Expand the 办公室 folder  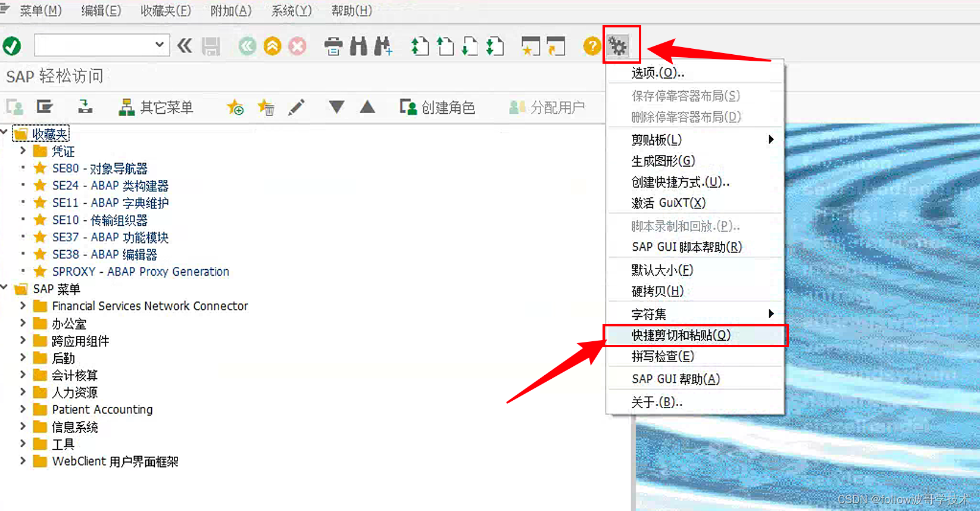(23, 323)
